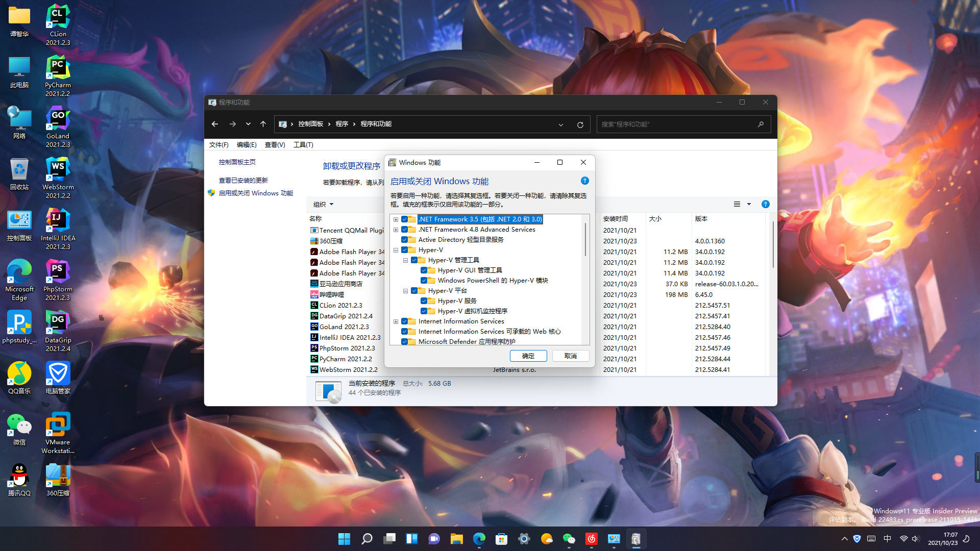Viewport: 980px width, 551px height.
Task: Open the 查看已安装的更新 link
Action: tap(243, 181)
